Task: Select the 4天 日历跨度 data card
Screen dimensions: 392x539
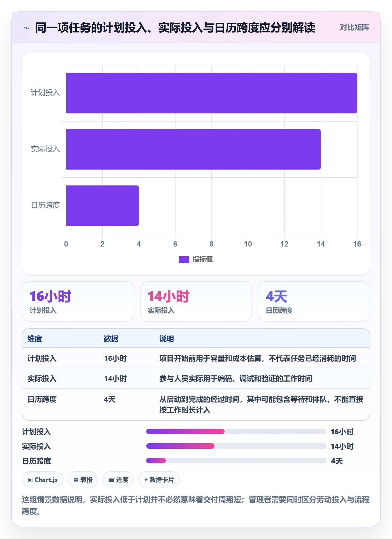Action: [x=314, y=301]
